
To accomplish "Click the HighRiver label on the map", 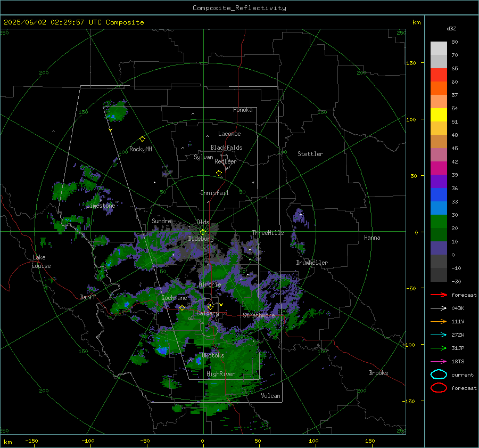I will click(221, 374).
